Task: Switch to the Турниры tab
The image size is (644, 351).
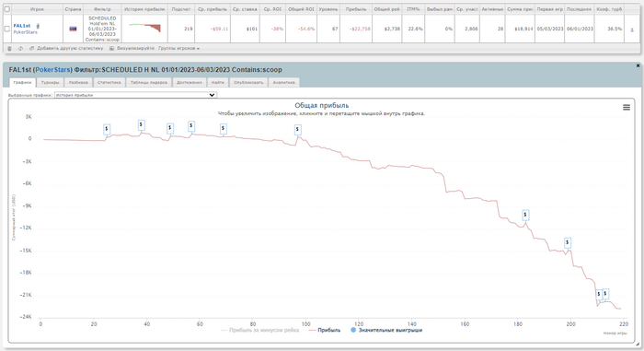Action: point(50,82)
